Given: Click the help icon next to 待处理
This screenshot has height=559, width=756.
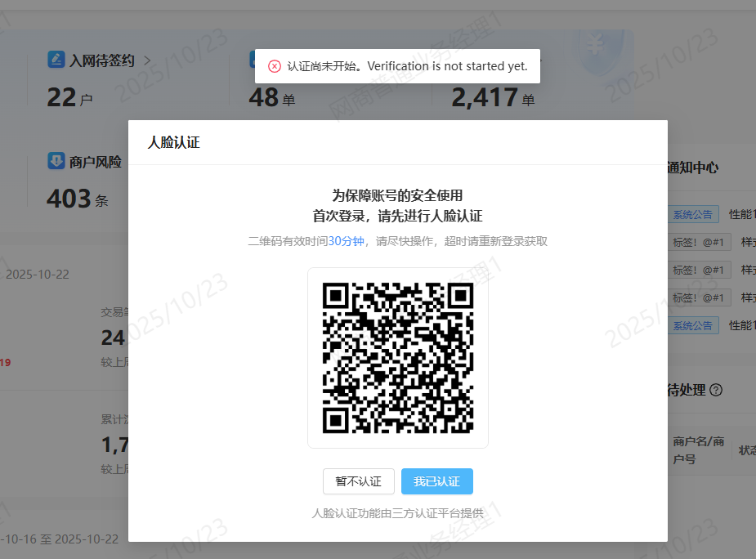Looking at the screenshot, I should [x=716, y=391].
